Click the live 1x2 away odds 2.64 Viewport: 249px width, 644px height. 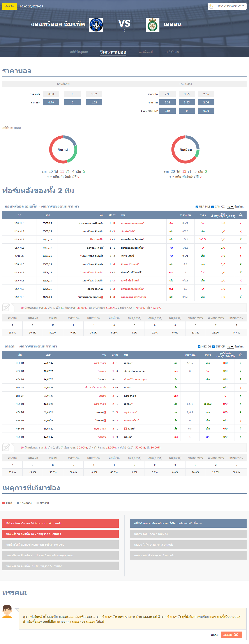206,103
